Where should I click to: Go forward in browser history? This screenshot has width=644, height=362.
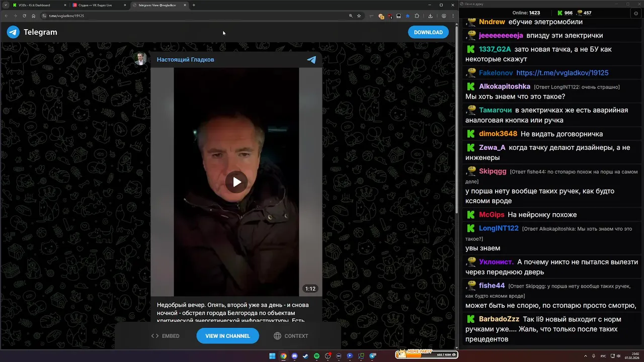click(15, 16)
